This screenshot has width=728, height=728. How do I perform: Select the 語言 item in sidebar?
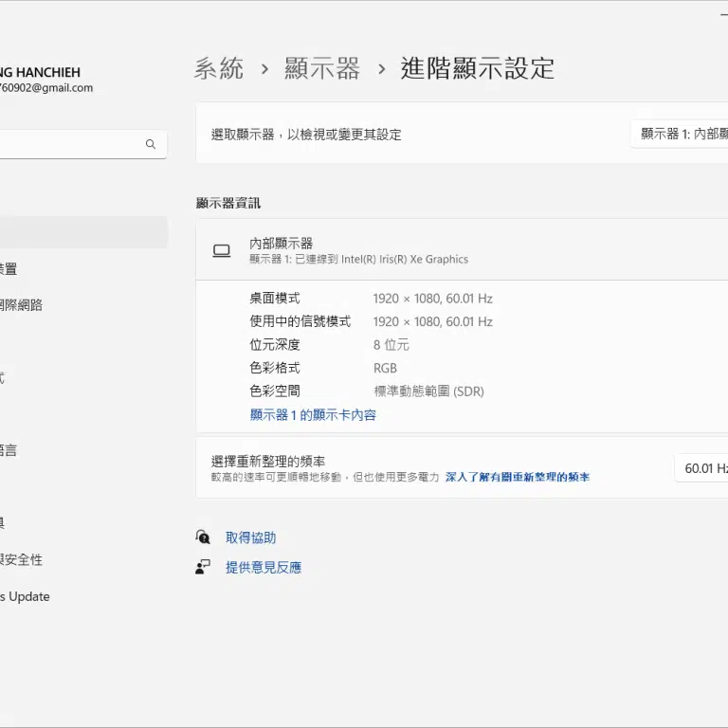[x=8, y=450]
